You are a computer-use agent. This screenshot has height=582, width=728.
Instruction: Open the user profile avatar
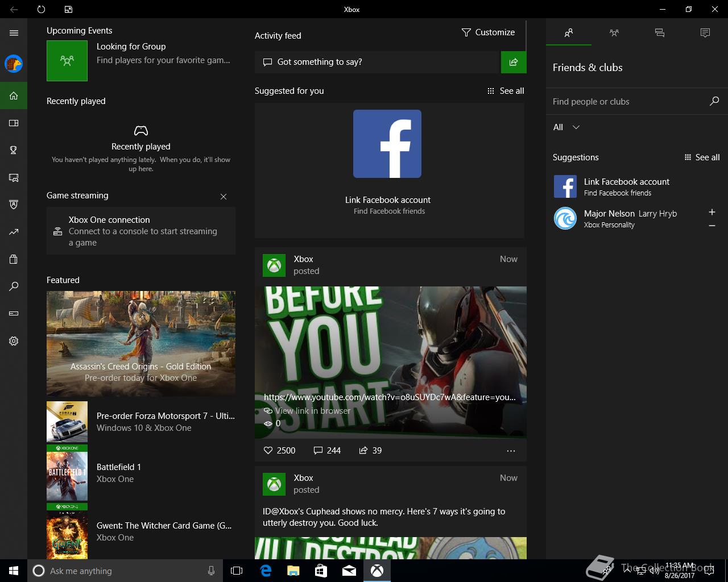point(14,64)
